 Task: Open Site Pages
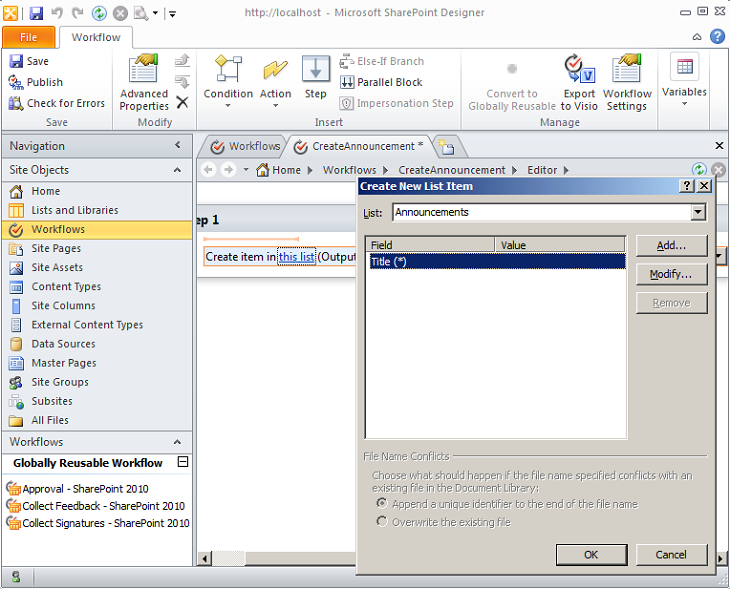(x=97, y=248)
